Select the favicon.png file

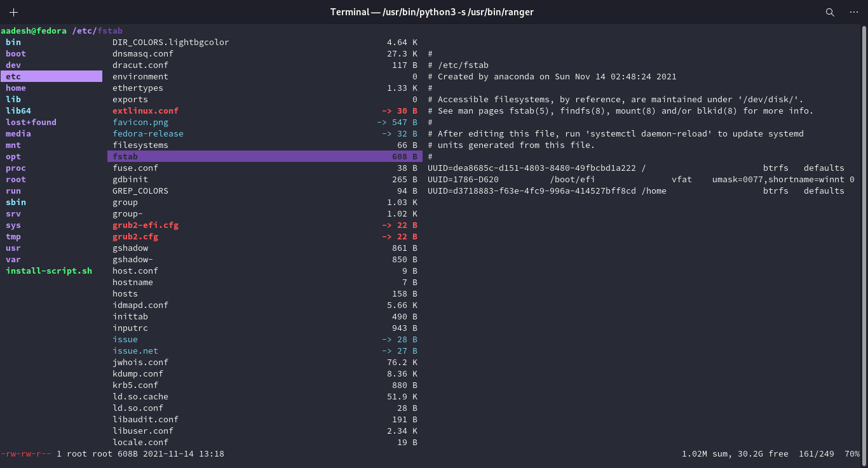point(140,122)
